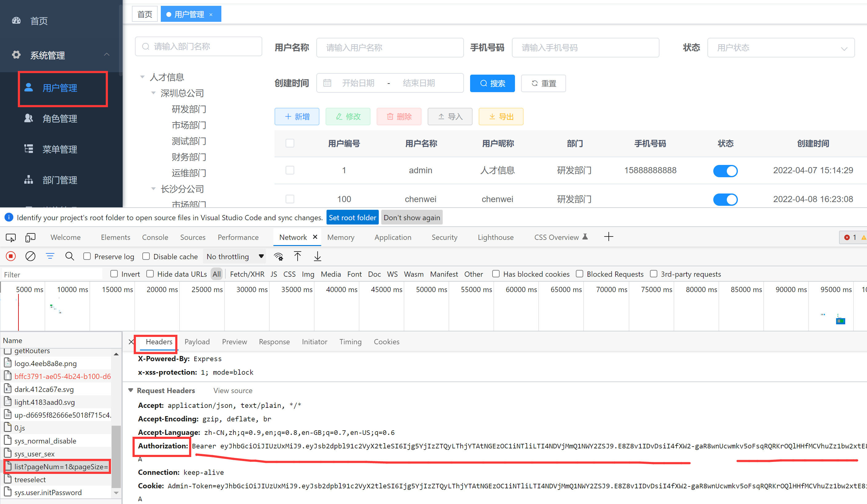Toggle the device emulation icon
Viewport: 867px width, 504px height.
[30, 237]
